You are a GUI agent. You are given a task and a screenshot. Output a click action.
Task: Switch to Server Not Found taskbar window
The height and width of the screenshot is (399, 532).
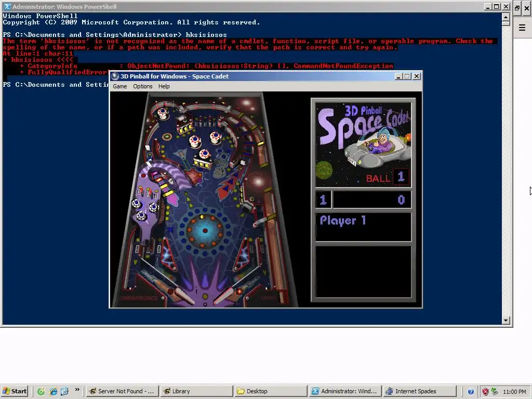pyautogui.click(x=122, y=391)
